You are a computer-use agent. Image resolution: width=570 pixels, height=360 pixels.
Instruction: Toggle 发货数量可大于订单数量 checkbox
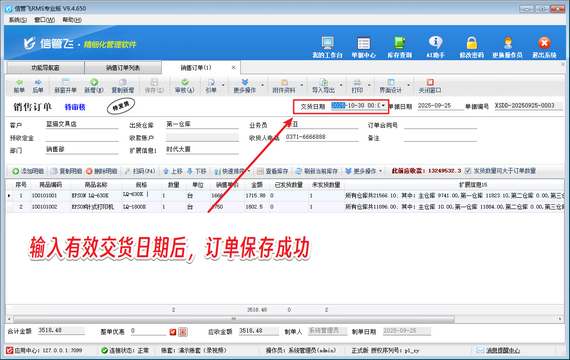pyautogui.click(x=468, y=171)
